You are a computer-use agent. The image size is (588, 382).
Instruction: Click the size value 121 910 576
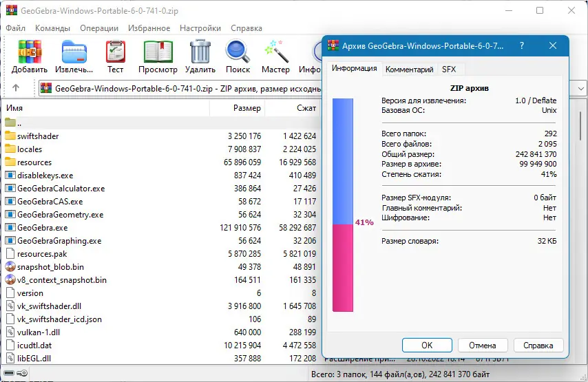coord(240,228)
